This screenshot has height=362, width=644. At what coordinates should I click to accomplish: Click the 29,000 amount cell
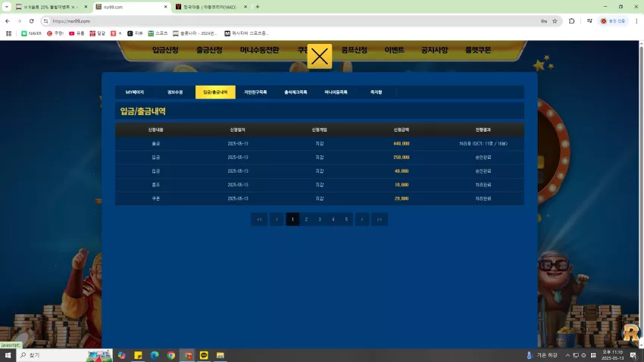[402, 198]
